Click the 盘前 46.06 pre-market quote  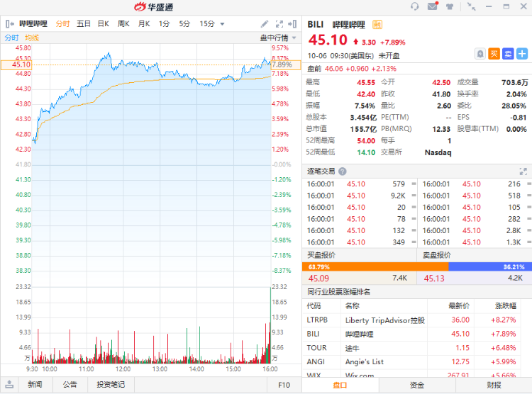(x=352, y=69)
